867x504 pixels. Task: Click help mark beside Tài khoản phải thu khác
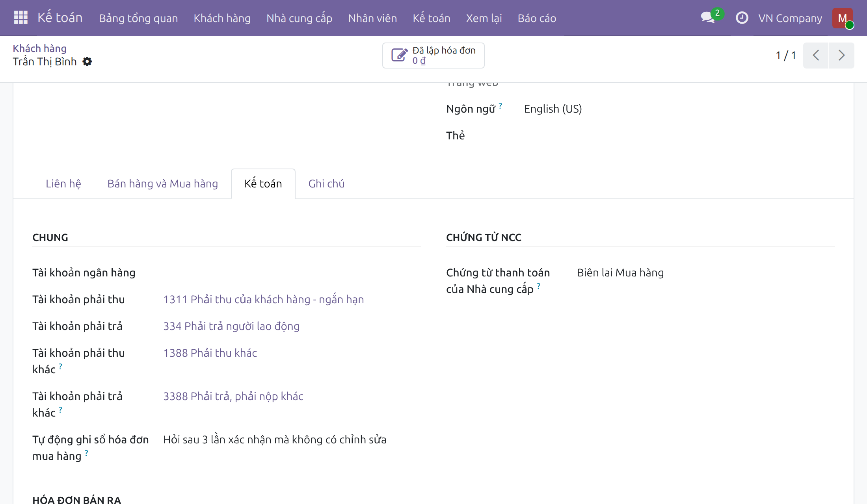[x=60, y=366]
